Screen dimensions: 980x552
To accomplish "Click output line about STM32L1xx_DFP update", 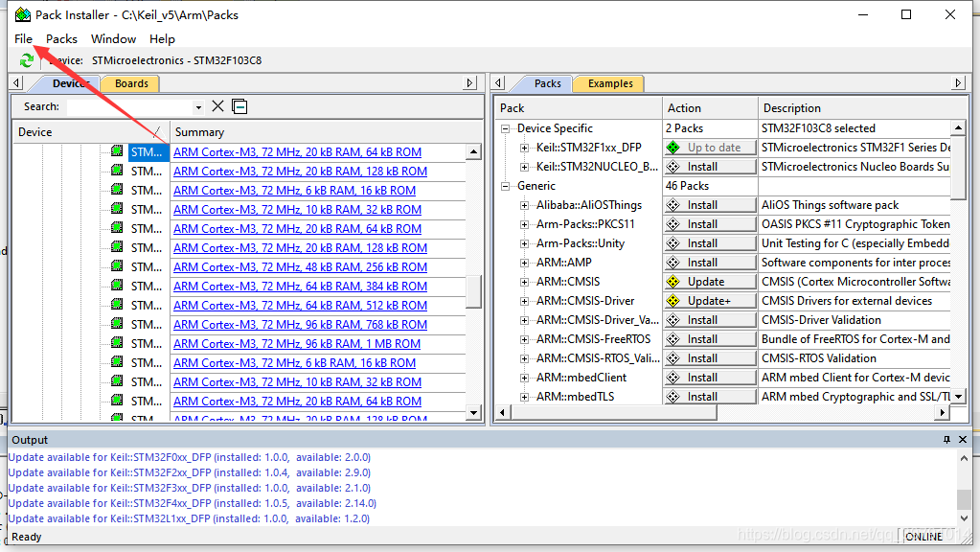I will [189, 518].
